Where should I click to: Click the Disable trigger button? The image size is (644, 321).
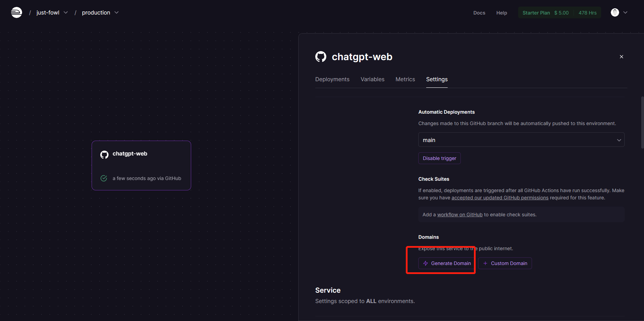coord(439,158)
